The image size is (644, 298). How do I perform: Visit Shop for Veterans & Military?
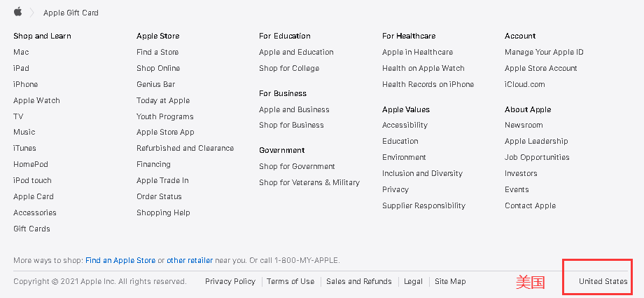click(x=309, y=182)
